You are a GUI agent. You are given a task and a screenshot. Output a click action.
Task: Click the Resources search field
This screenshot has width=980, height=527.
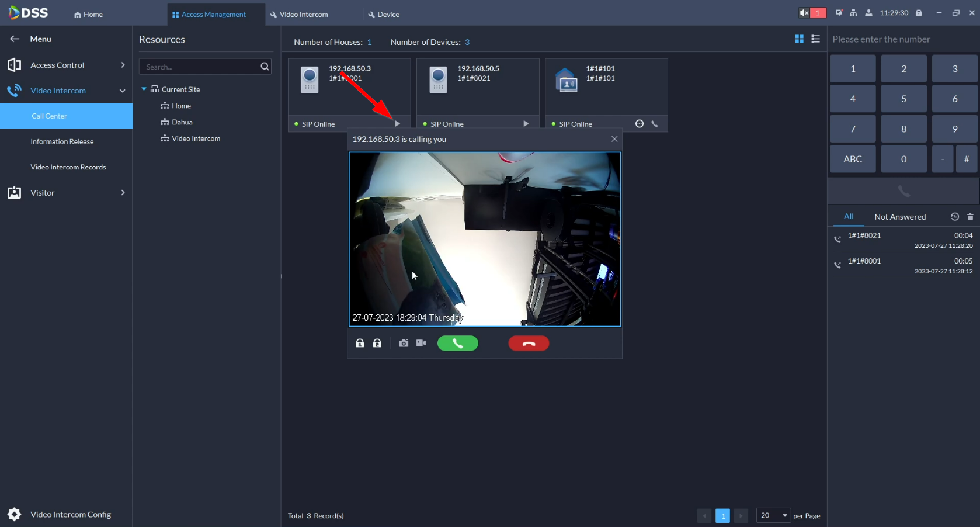(x=199, y=67)
